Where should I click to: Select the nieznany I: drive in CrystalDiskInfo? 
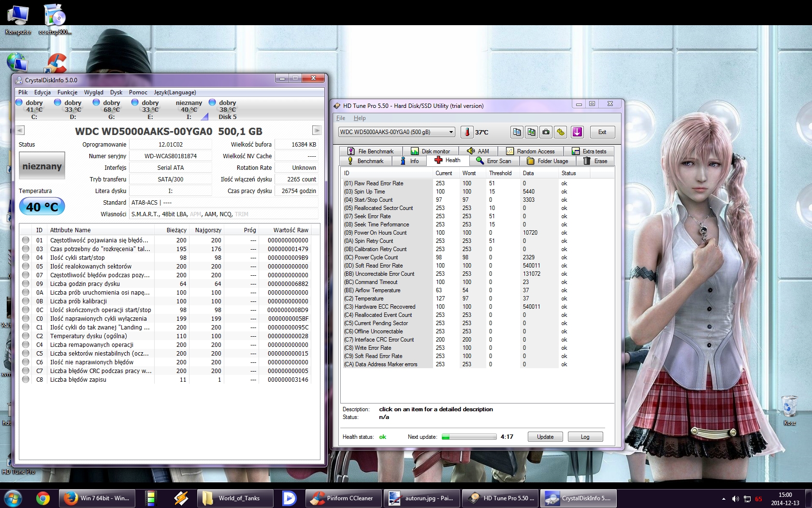click(x=189, y=109)
